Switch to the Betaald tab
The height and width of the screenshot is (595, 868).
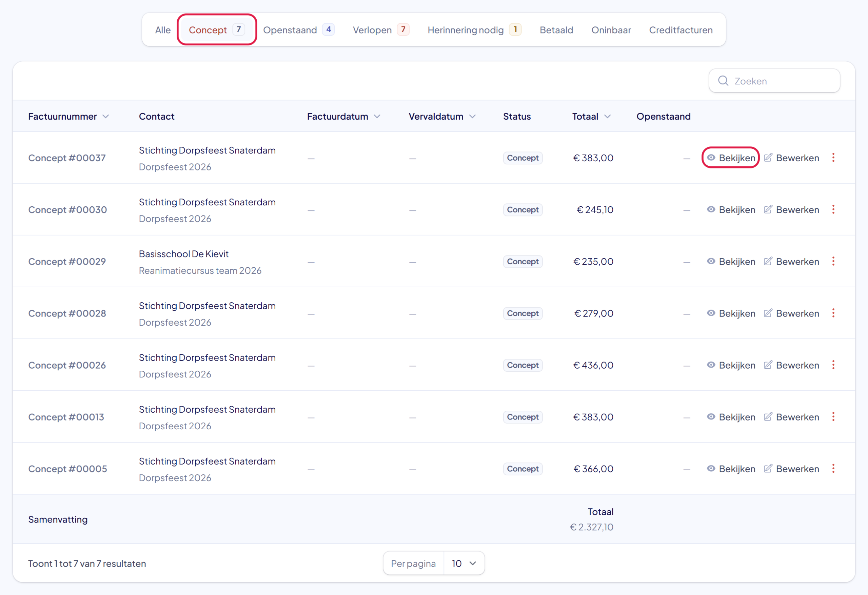tap(556, 30)
